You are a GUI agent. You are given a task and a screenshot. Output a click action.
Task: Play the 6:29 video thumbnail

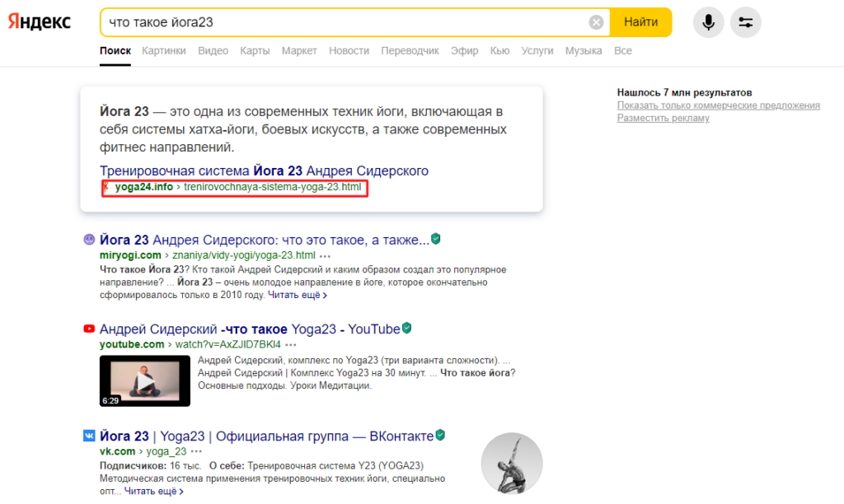tap(145, 380)
